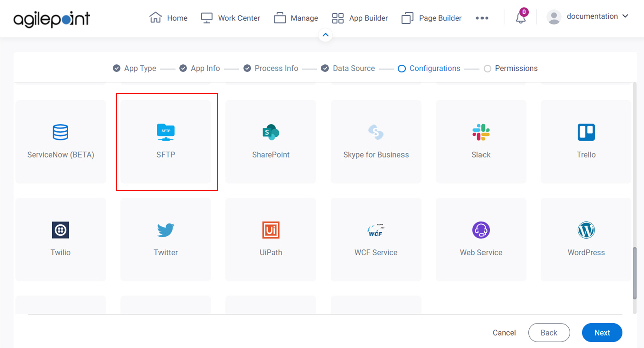
Task: Select the WordPress logo icon
Action: [x=586, y=230]
